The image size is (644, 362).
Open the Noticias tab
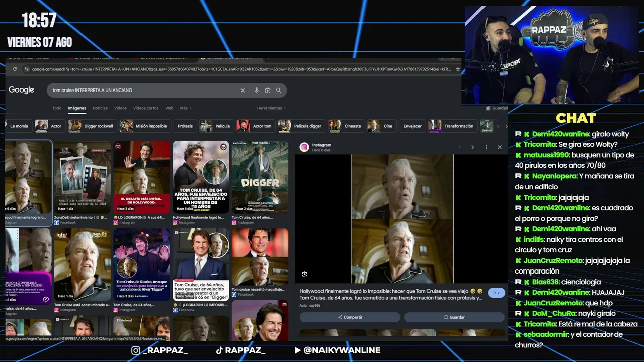pyautogui.click(x=100, y=108)
